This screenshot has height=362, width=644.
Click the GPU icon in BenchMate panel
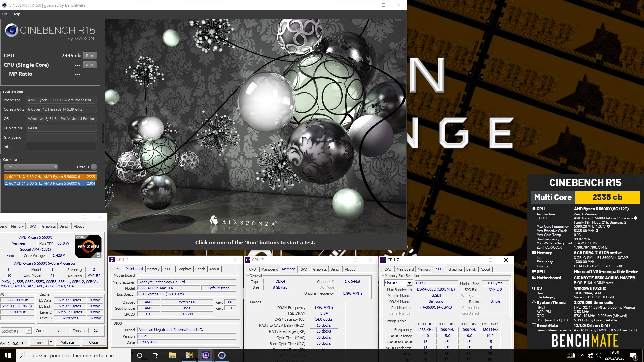(534, 272)
